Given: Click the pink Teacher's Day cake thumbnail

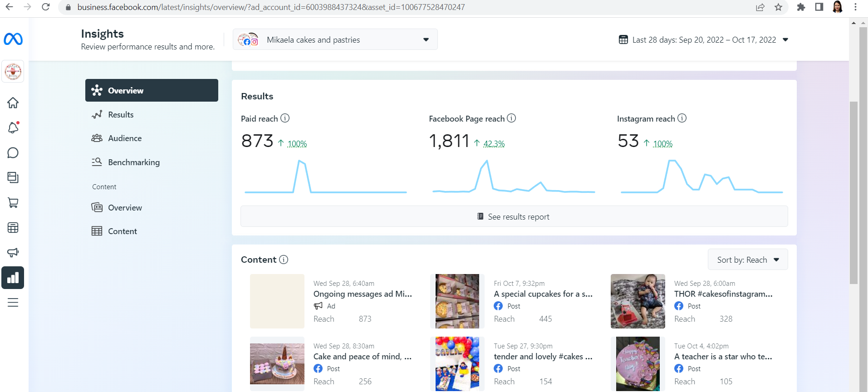Looking at the screenshot, I should click(638, 364).
